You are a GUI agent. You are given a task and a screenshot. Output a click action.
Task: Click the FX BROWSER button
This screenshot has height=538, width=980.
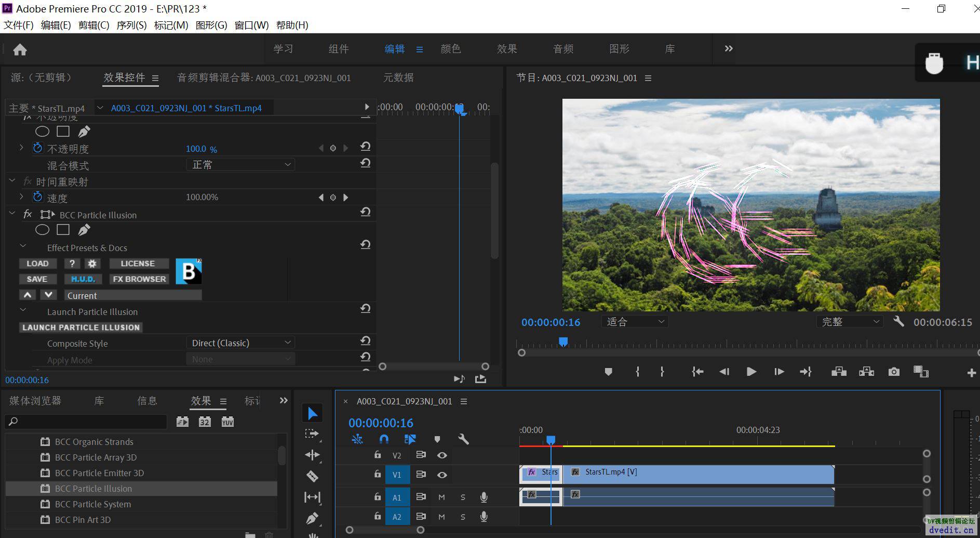point(139,279)
